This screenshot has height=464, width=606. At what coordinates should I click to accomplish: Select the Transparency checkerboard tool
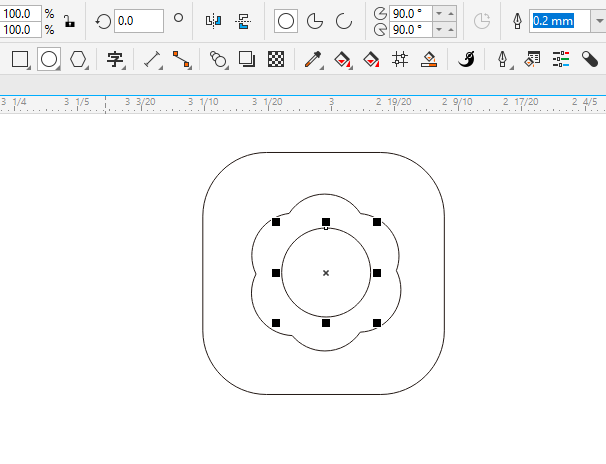[x=276, y=59]
